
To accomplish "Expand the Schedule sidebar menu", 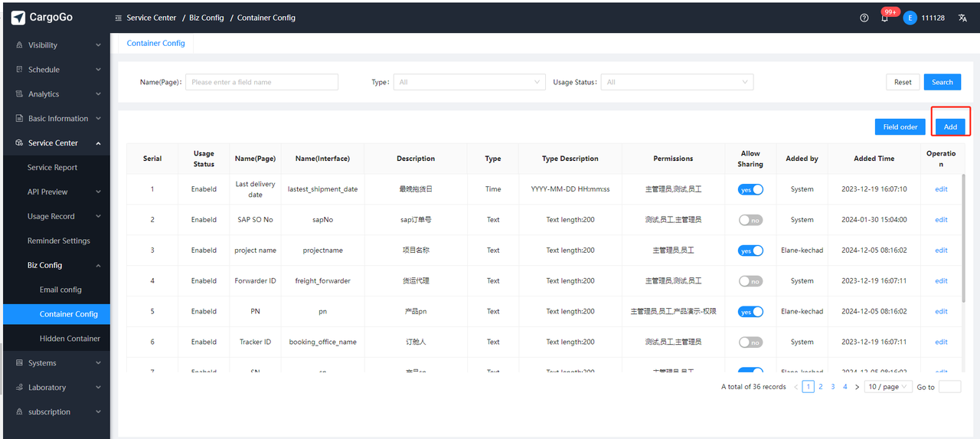I will pyautogui.click(x=98, y=70).
